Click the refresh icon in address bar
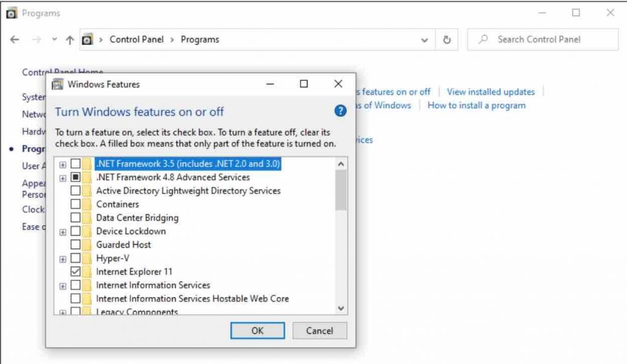 click(448, 39)
